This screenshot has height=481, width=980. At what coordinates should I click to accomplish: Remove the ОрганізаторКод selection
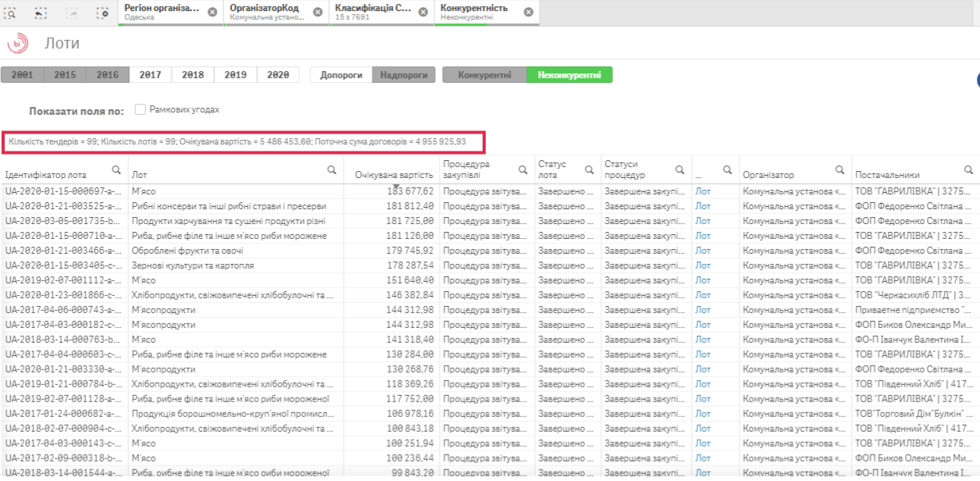click(x=317, y=12)
